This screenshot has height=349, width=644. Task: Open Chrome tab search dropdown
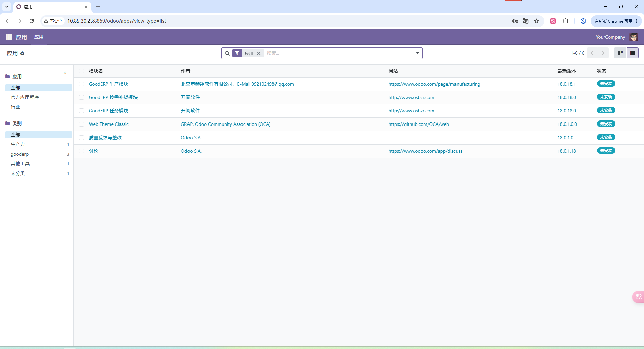[x=6, y=7]
